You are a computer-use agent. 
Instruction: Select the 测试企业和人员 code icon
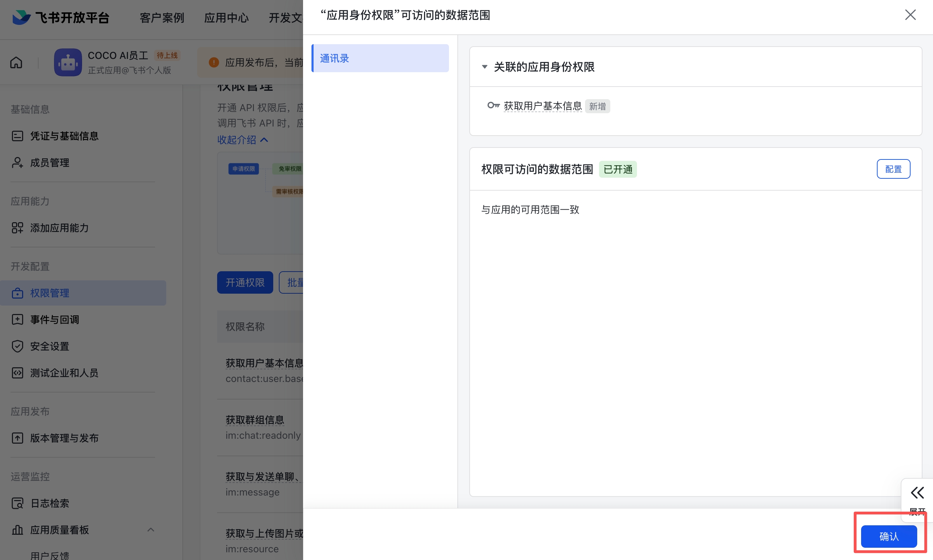coord(18,373)
